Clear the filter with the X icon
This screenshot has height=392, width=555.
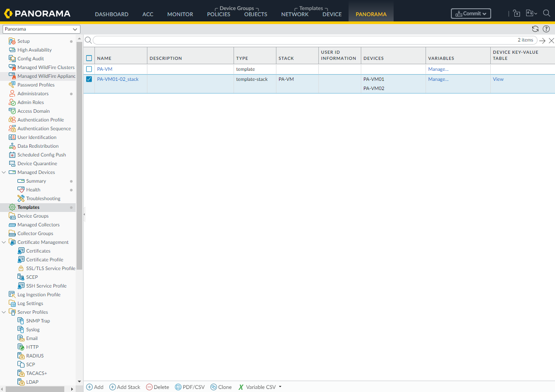pos(551,41)
